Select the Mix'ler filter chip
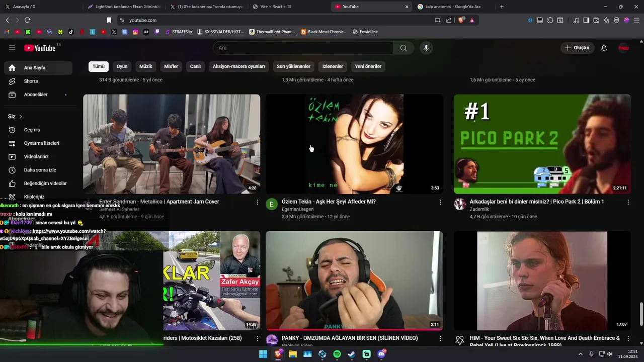 coord(171,66)
